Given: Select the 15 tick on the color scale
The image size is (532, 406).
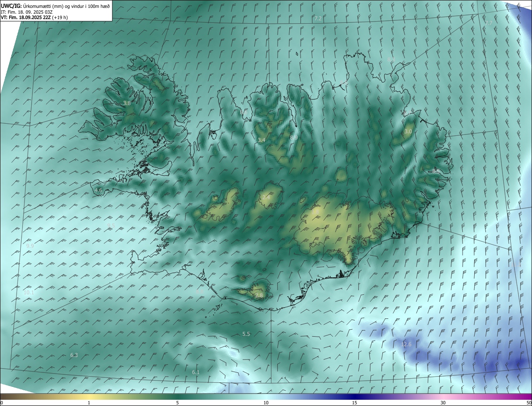Looking at the screenshot, I should click(355, 403).
